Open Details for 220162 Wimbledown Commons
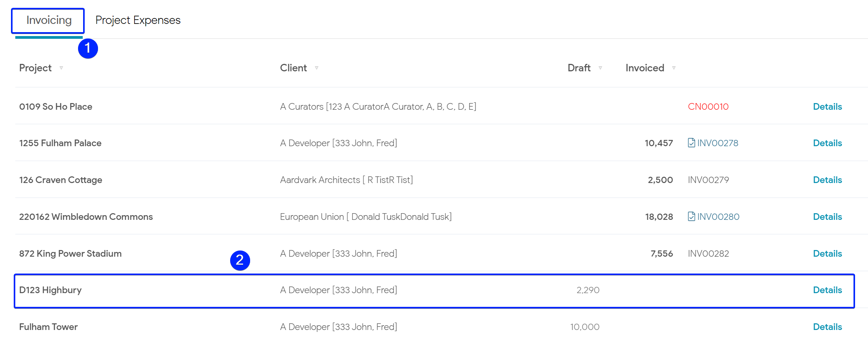 point(827,217)
